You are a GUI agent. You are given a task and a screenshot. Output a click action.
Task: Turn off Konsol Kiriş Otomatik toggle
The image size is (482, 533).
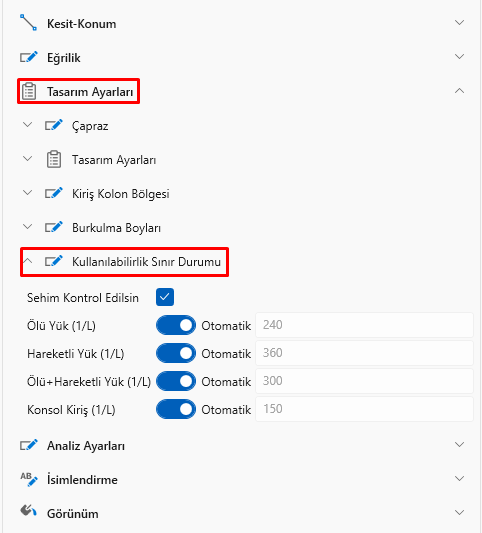[x=176, y=409]
